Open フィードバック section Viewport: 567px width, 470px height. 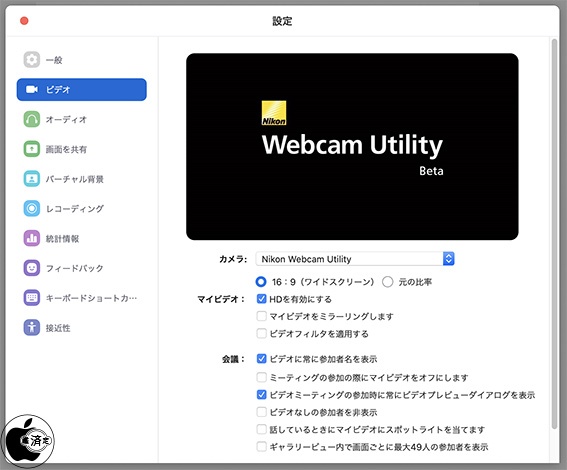(x=82, y=268)
